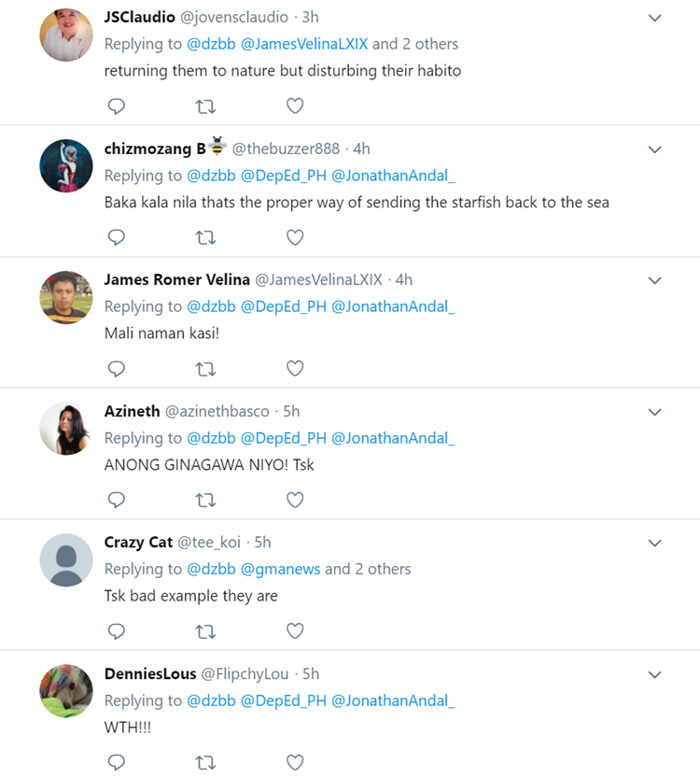Like James Romer Velina's tweet
The image size is (700, 778).
click(295, 369)
